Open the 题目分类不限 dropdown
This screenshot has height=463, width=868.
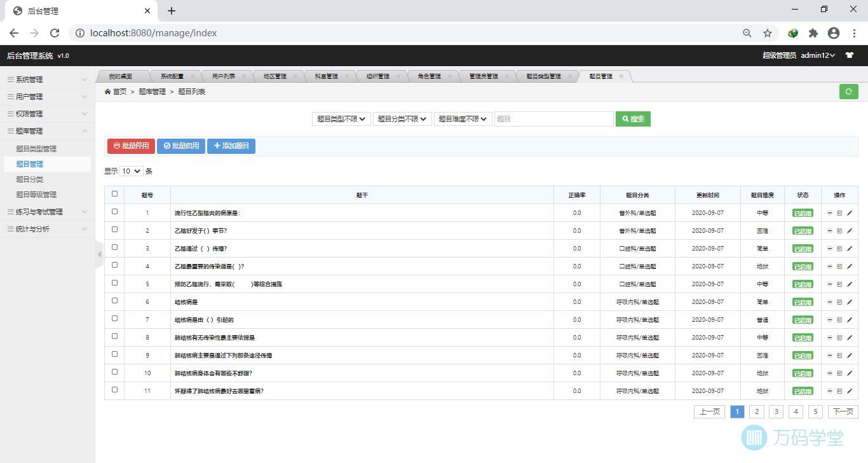(x=402, y=119)
